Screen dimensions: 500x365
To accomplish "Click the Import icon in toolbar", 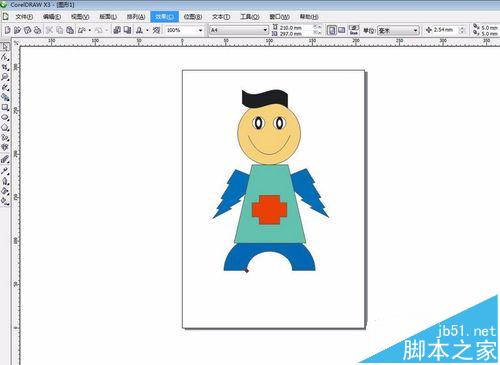I will click(117, 30).
